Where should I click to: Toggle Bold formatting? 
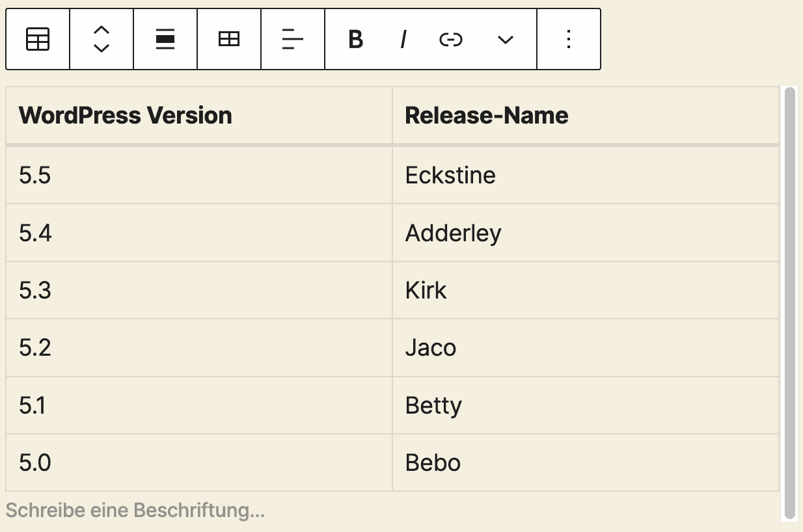pyautogui.click(x=355, y=39)
